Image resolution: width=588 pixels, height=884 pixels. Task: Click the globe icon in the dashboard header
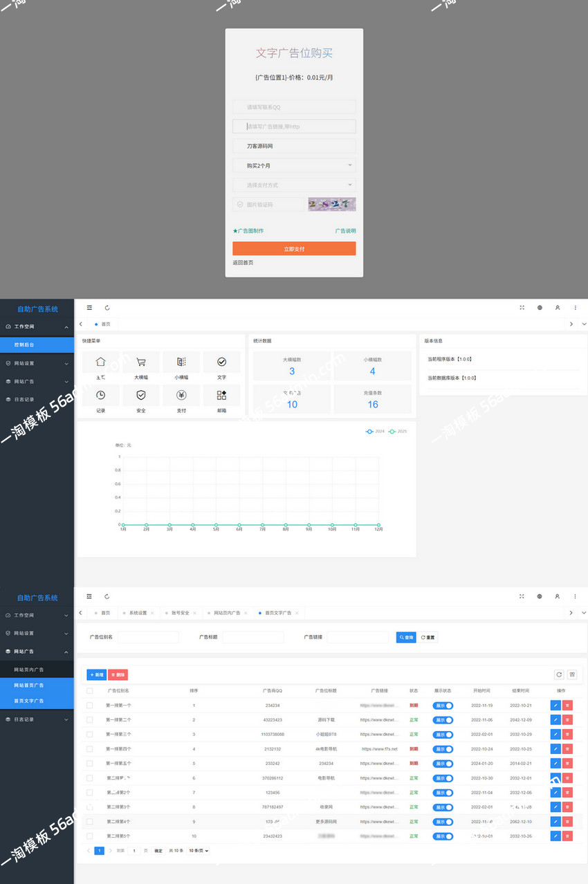[540, 308]
